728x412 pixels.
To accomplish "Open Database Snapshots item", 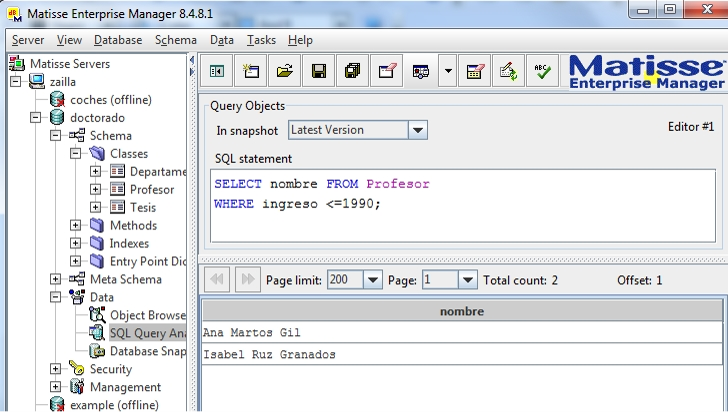I will click(x=148, y=351).
